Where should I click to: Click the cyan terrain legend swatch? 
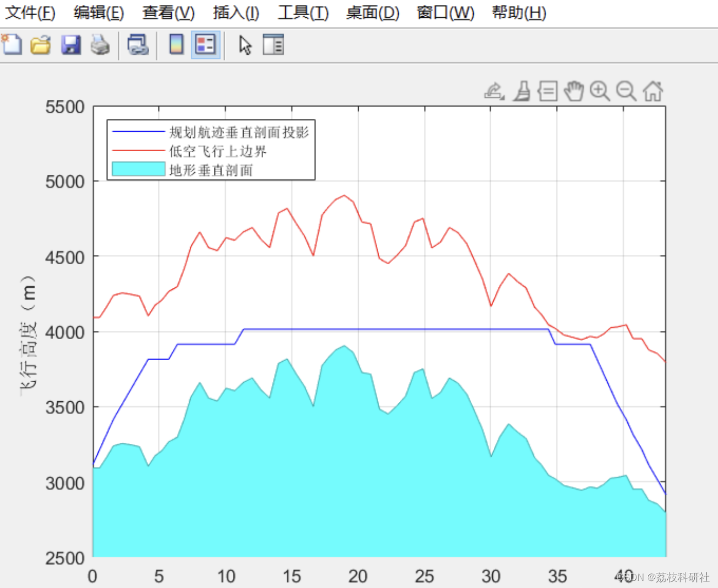pos(138,169)
